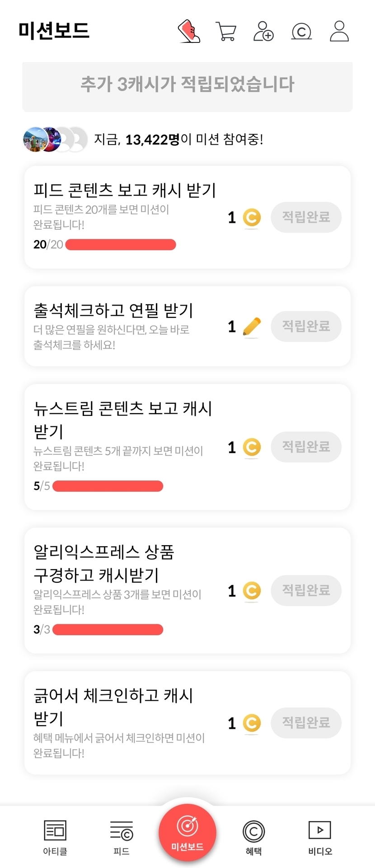The image size is (375, 868).
Task: Tap coin icon on feed content mission
Action: pyautogui.click(x=252, y=217)
